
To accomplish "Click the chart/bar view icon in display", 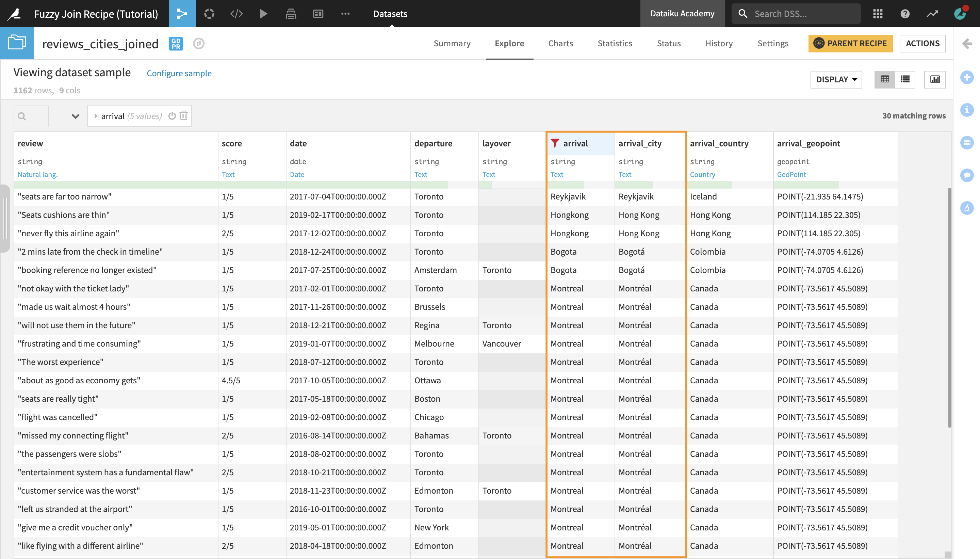I will click(x=935, y=79).
